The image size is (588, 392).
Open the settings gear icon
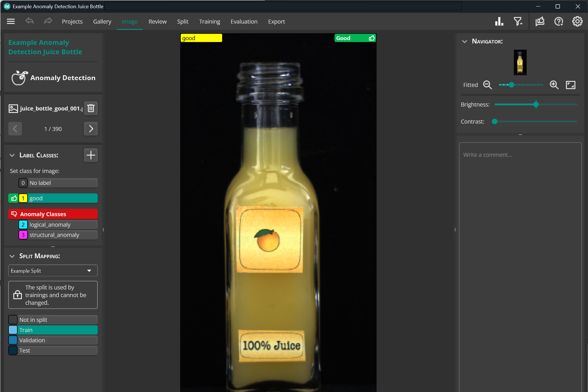577,21
